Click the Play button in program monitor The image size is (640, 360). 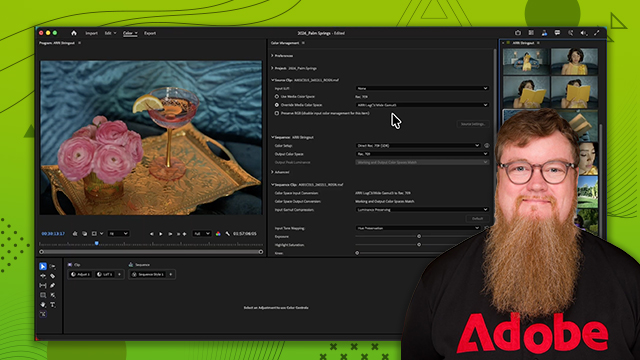[161, 234]
